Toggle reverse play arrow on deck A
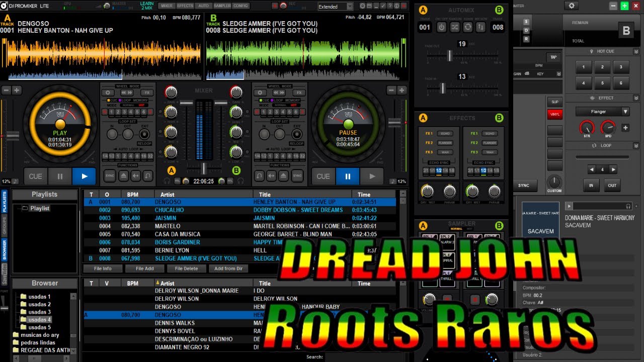Image resolution: width=644 pixels, height=362 pixels. pos(135,176)
